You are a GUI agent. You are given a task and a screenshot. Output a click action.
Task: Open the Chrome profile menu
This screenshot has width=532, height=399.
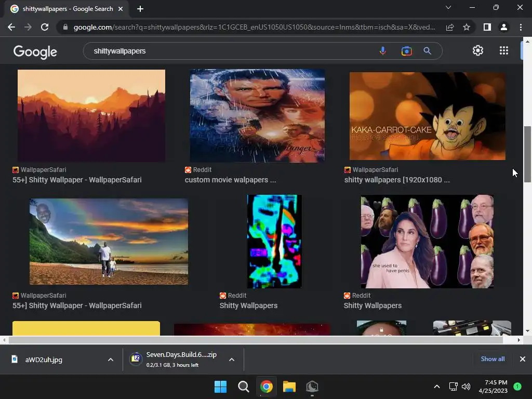504,27
